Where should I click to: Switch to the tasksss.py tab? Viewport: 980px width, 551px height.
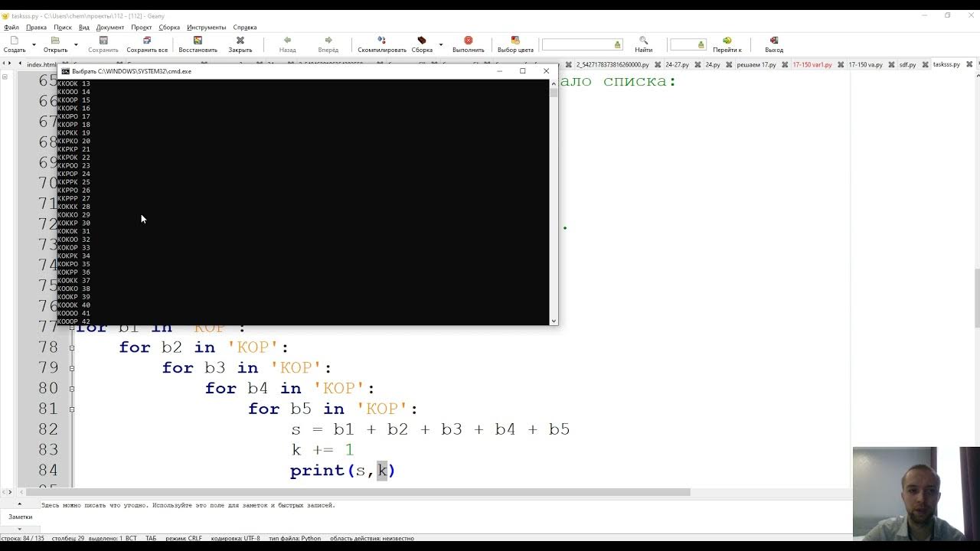pyautogui.click(x=946, y=65)
